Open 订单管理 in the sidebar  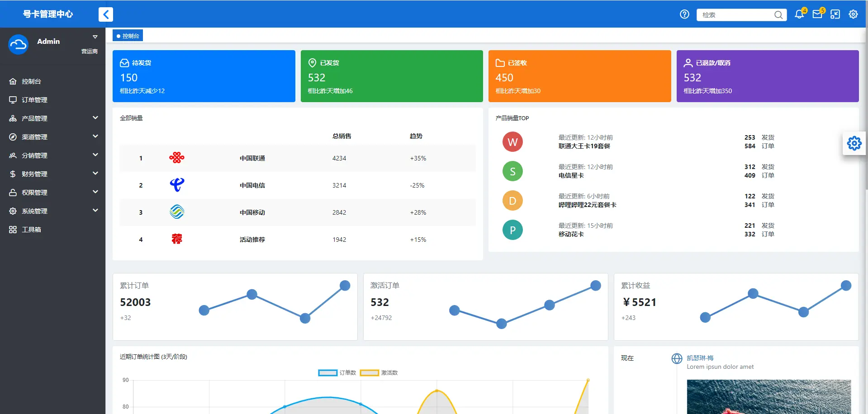[52, 100]
